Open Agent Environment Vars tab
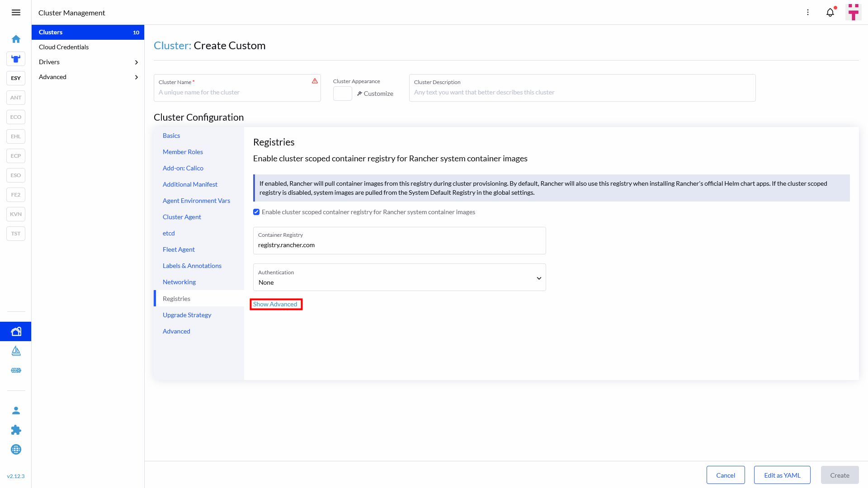This screenshot has width=868, height=488. [x=196, y=201]
